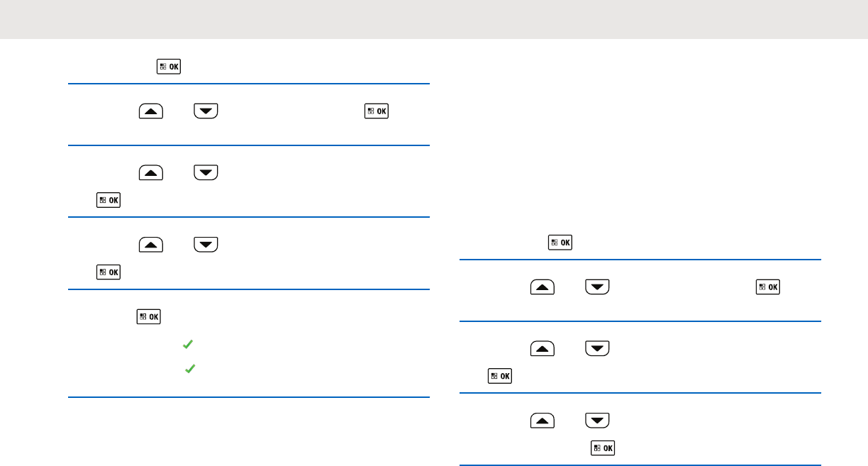
Task: Click the bottommost OK icon in the right column
Action: coord(603,448)
